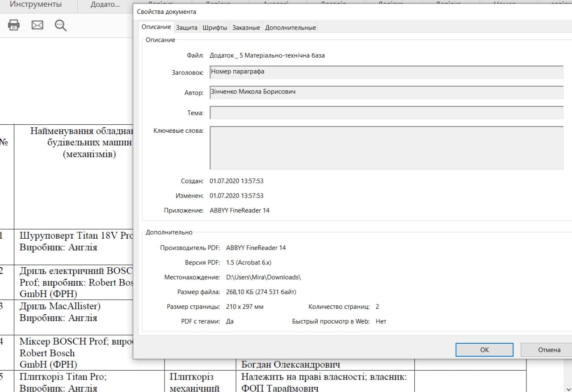Open the D:\Users\Mira\Downloads\ location link
The height and width of the screenshot is (392, 572).
click(264, 277)
